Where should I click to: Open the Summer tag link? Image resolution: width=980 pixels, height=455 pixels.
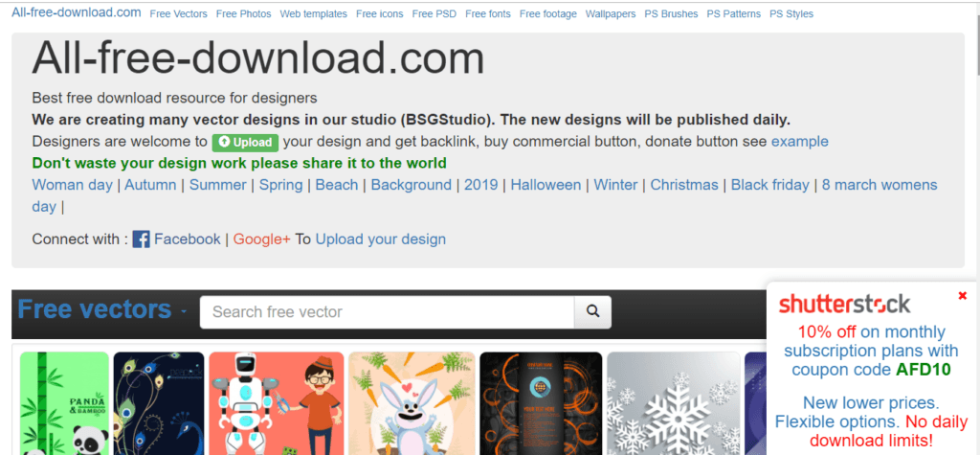coord(218,185)
